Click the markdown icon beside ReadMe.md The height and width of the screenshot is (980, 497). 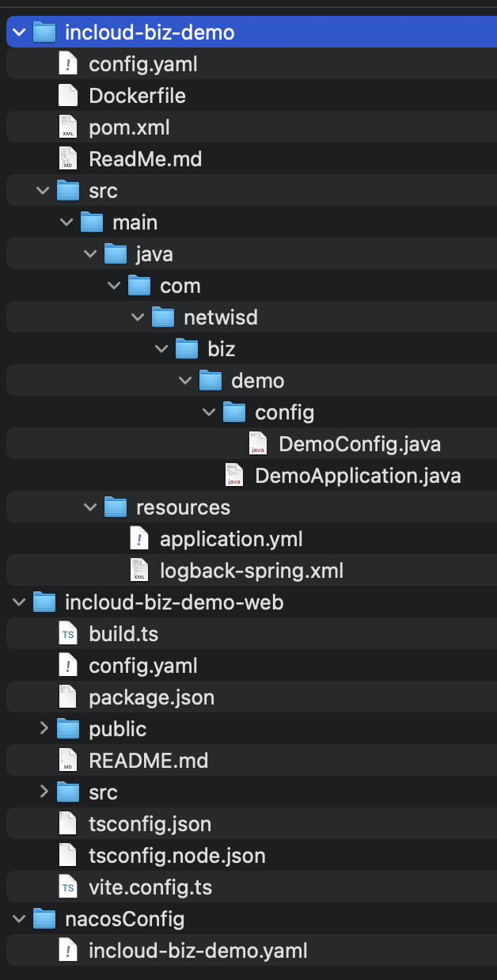68,159
